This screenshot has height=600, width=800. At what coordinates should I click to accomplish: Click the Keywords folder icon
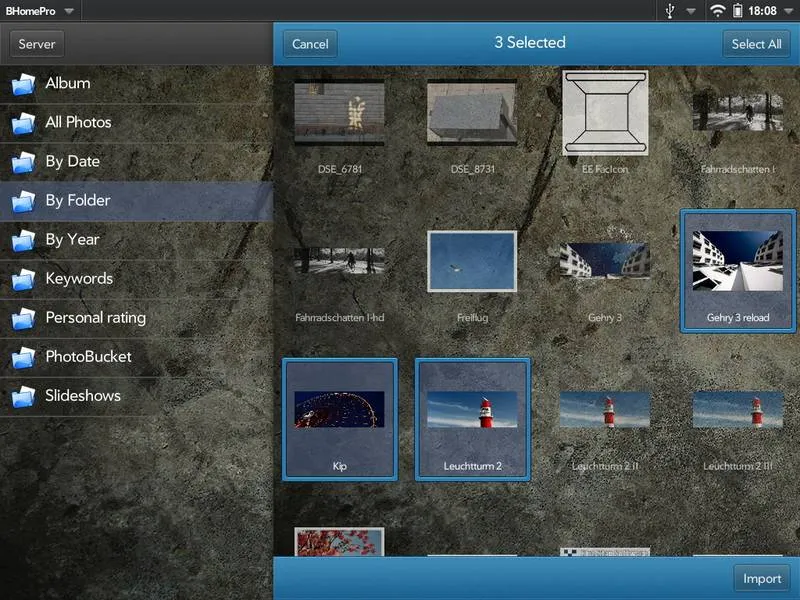tap(23, 279)
